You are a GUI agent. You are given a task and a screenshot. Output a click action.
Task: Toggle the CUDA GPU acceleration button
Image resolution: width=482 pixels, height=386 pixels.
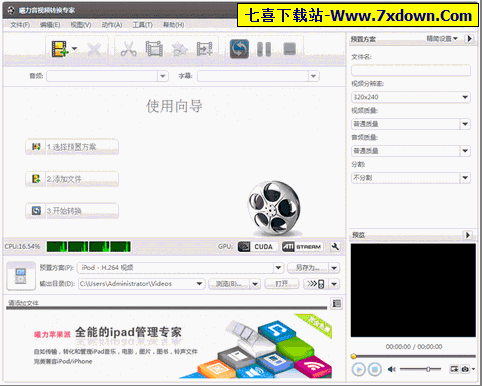[257, 247]
